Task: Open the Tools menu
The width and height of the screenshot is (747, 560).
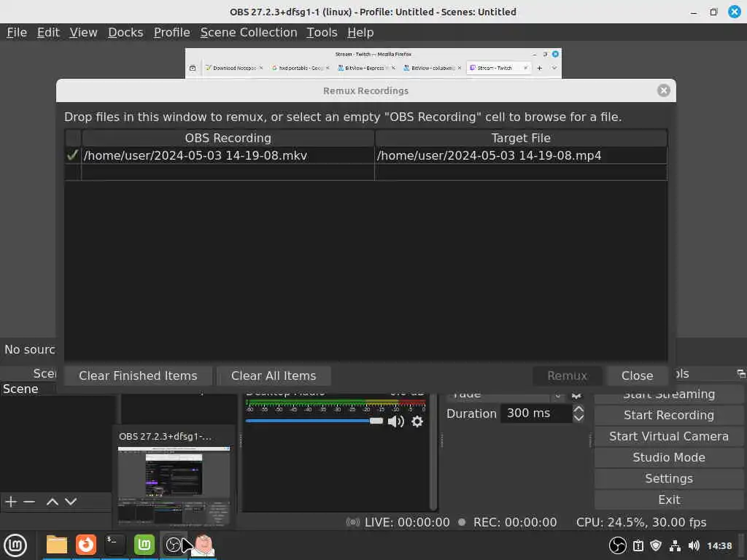Action: 322,32
